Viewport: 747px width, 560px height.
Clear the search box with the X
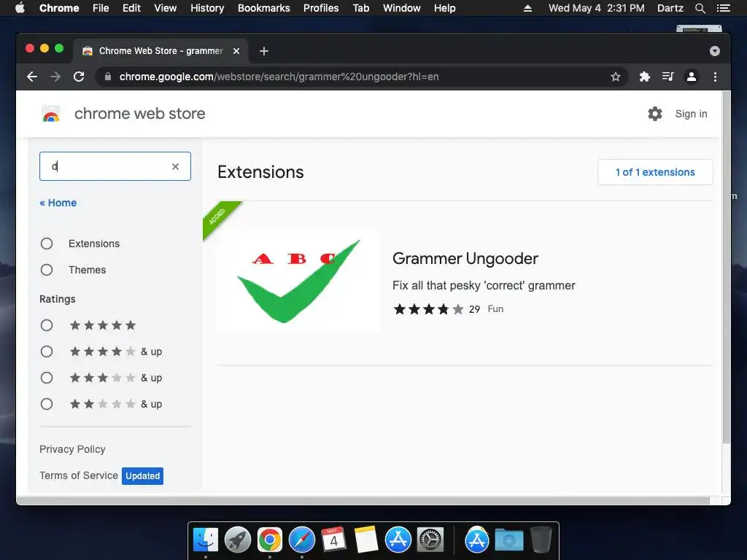(x=175, y=166)
